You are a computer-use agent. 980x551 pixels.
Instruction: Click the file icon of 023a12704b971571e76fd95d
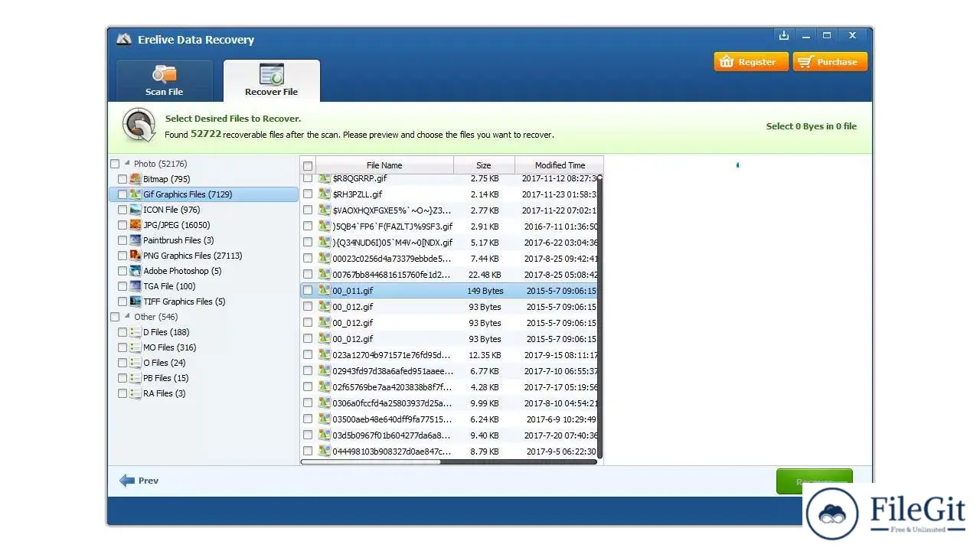(x=325, y=355)
